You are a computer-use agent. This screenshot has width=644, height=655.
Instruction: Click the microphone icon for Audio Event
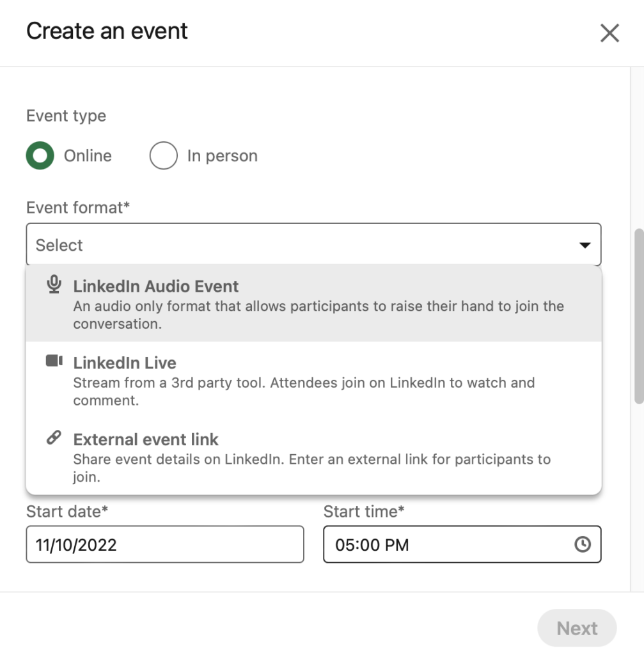coord(54,285)
